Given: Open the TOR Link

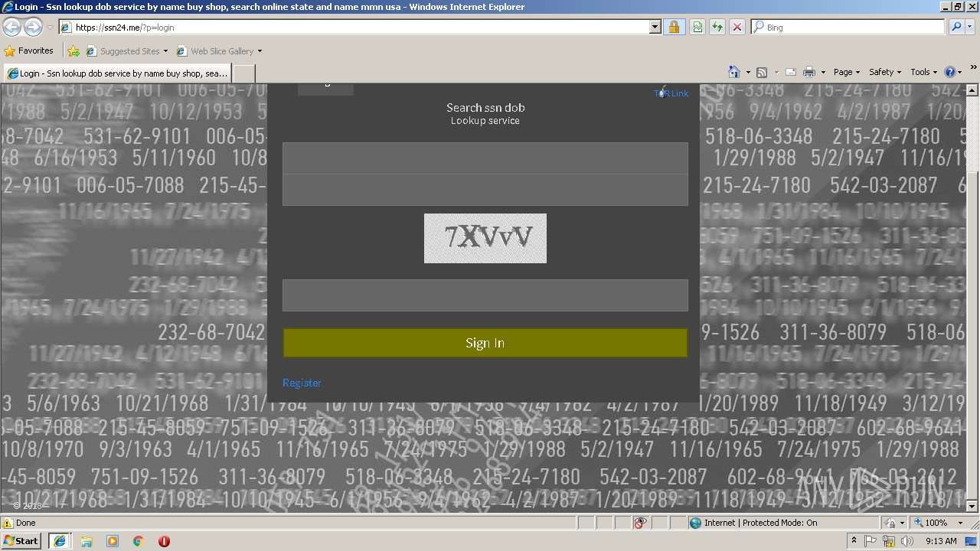Looking at the screenshot, I should (x=671, y=93).
